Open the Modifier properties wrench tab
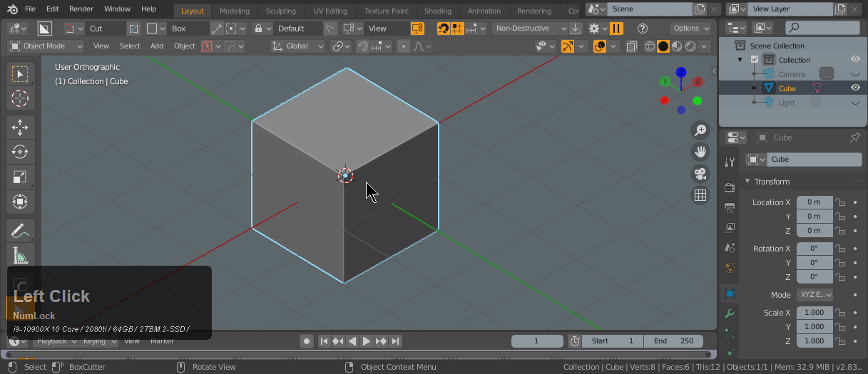 (x=729, y=313)
